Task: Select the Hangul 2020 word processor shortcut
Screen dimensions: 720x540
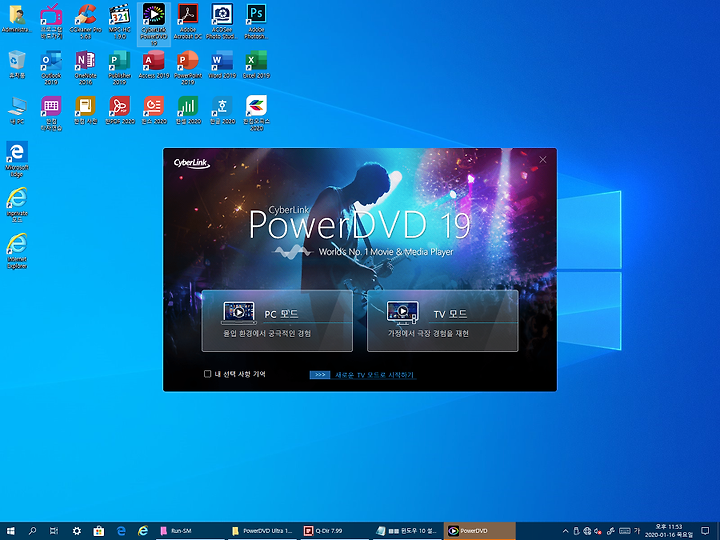Action: [x=222, y=110]
